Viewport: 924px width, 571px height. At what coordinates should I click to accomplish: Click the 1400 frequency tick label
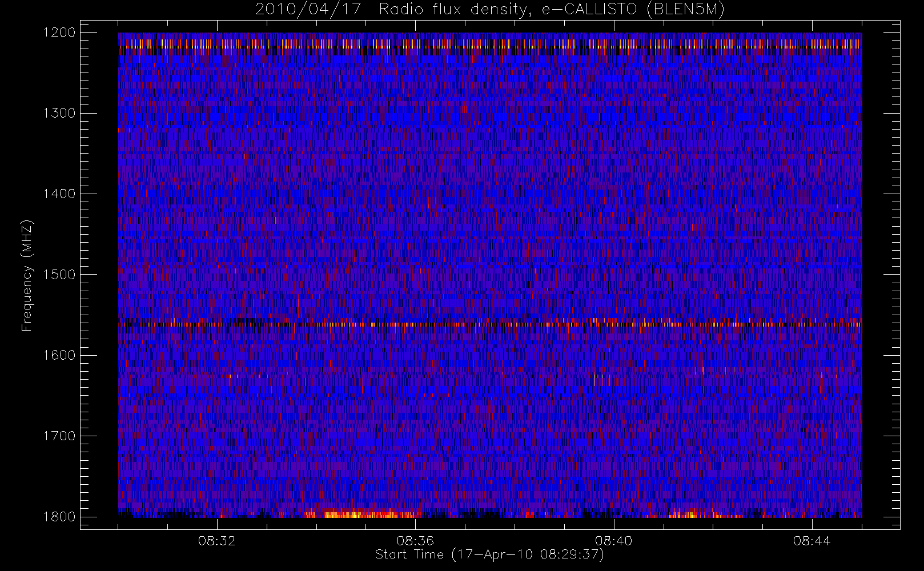click(59, 194)
